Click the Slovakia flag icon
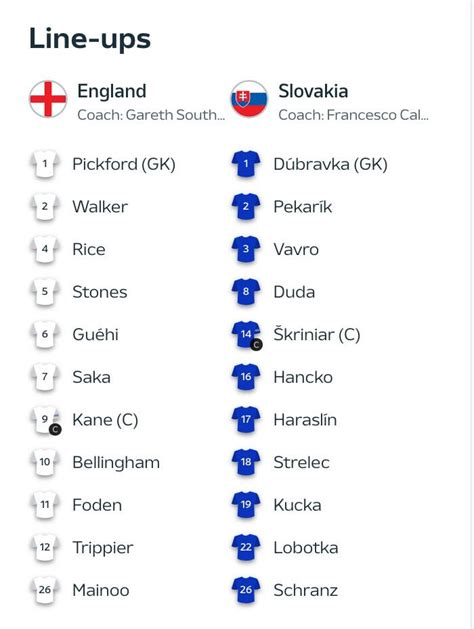474x629 pixels. pos(249,99)
